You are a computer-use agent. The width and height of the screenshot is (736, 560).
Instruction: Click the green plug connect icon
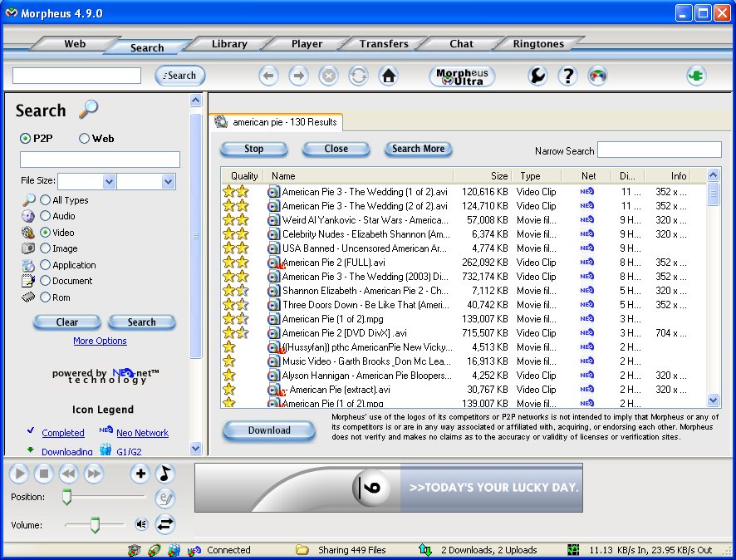click(697, 76)
